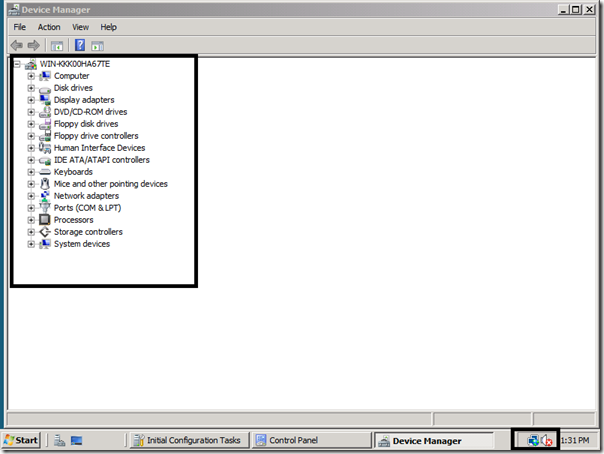
Task: Select the Storage controllers icon
Action: (x=45, y=232)
